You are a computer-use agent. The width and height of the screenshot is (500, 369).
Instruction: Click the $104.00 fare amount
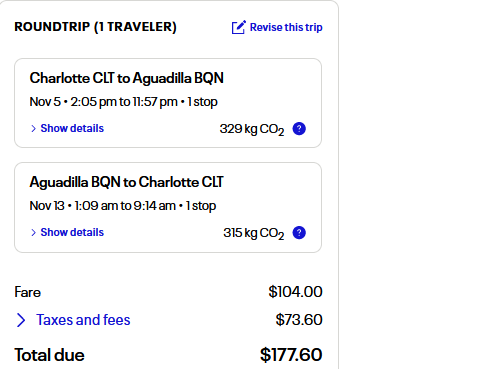coord(295,292)
